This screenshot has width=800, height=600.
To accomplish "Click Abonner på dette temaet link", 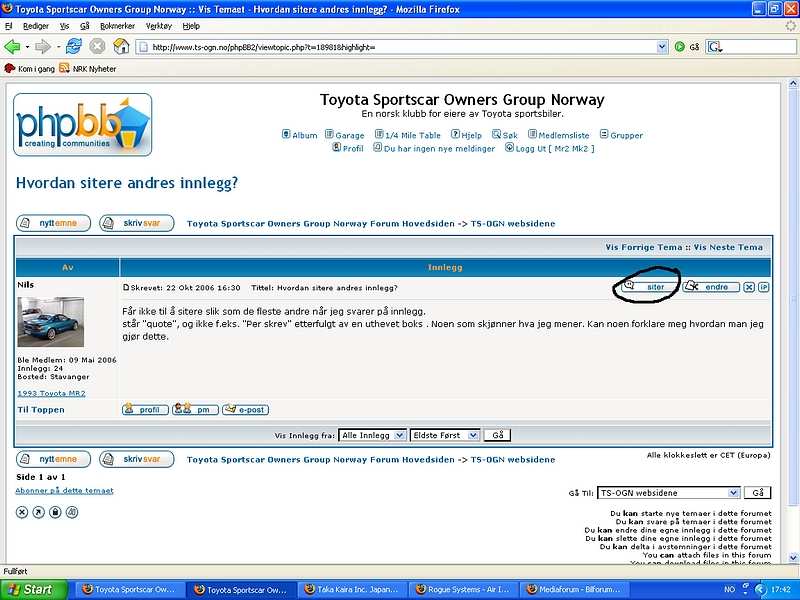I will [65, 491].
